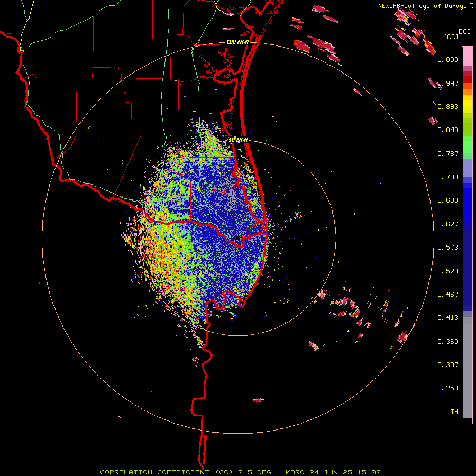Click the light green segment of color bar

click(x=467, y=144)
